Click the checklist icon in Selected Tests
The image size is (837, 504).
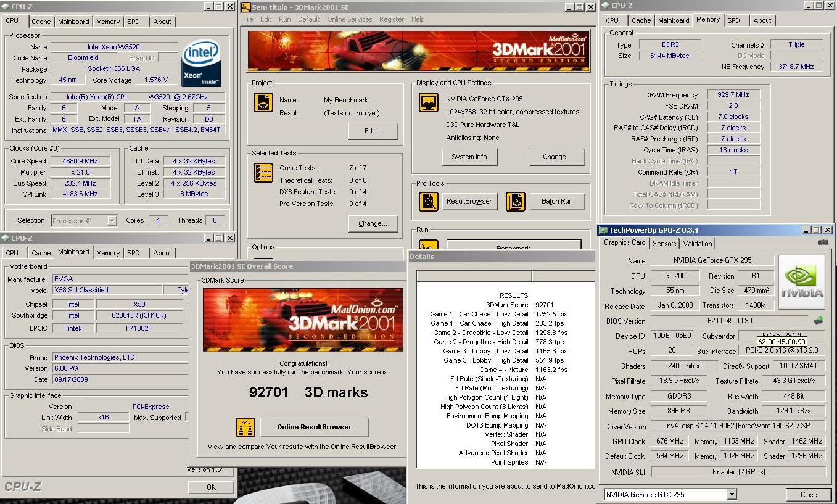coord(263,172)
